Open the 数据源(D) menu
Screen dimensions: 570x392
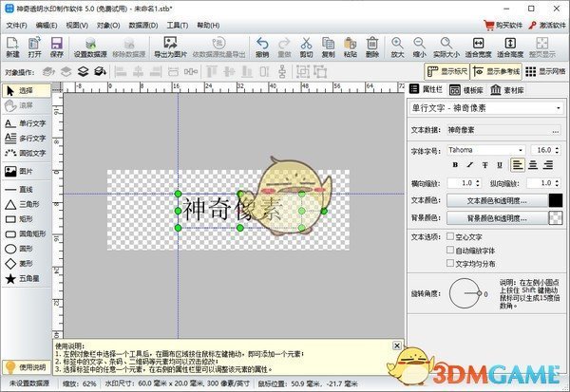coord(143,26)
